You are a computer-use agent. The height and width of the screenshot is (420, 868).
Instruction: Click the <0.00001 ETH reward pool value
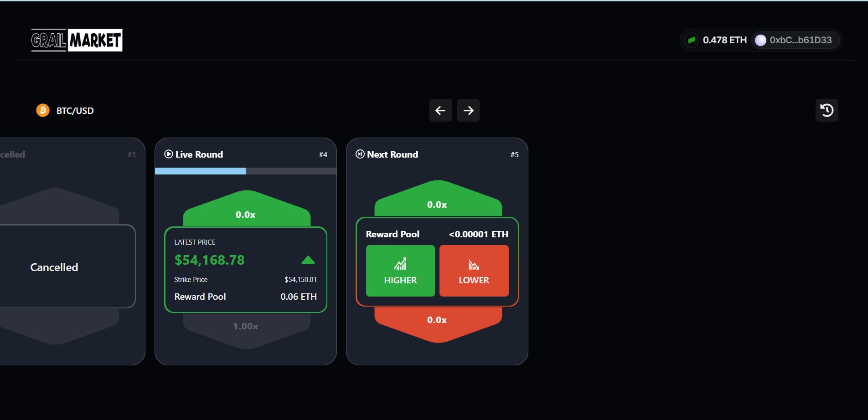pyautogui.click(x=479, y=234)
